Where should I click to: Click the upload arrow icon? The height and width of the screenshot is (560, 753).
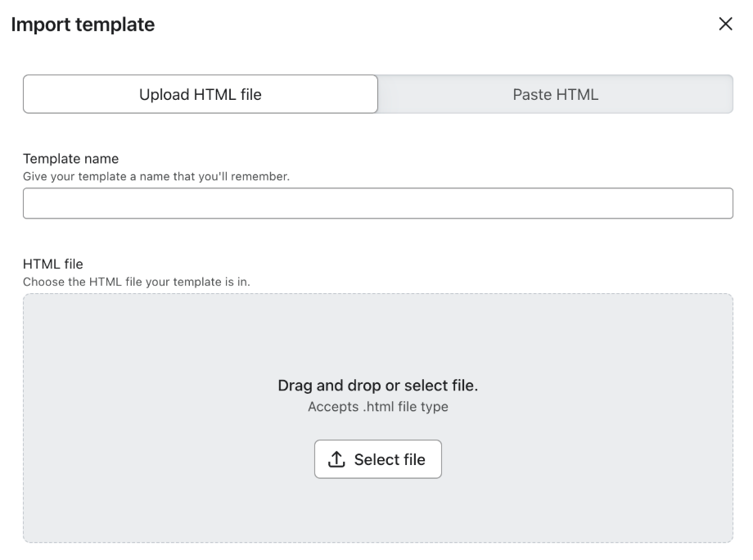click(336, 459)
